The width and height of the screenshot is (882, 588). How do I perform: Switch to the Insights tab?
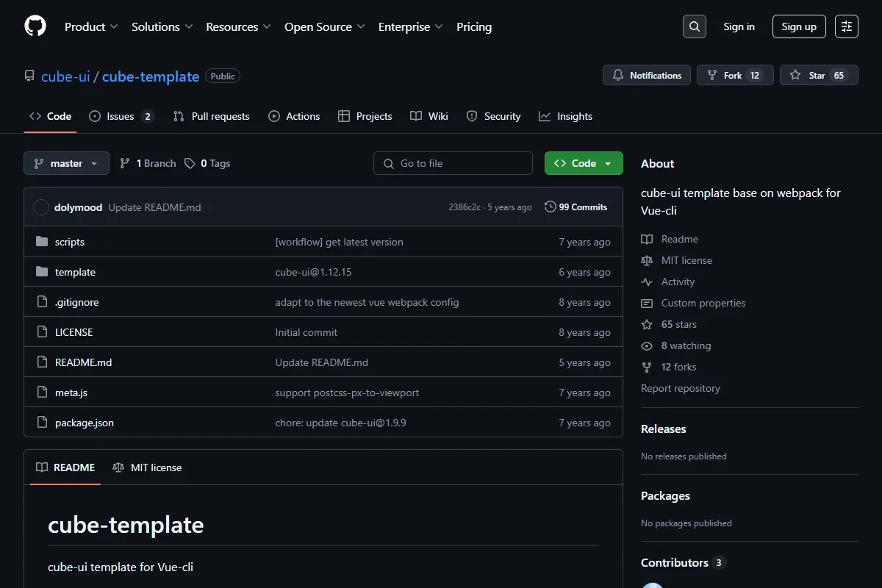pyautogui.click(x=565, y=116)
